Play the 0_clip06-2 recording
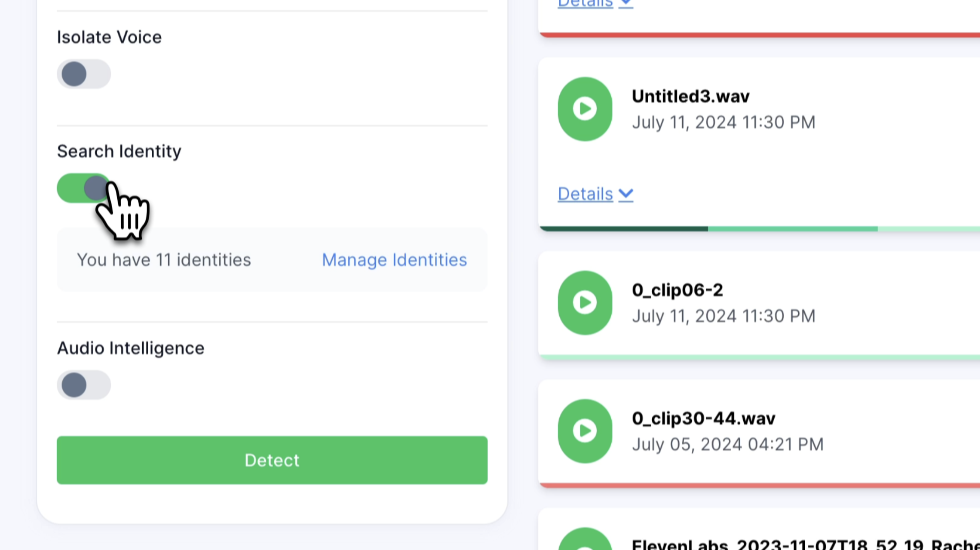The height and width of the screenshot is (550, 980). tap(585, 302)
